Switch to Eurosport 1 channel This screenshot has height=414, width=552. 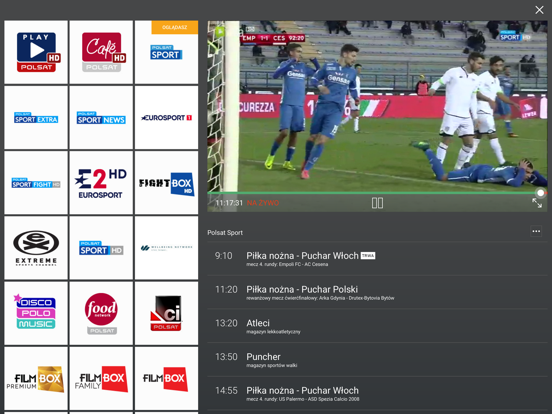tap(166, 118)
